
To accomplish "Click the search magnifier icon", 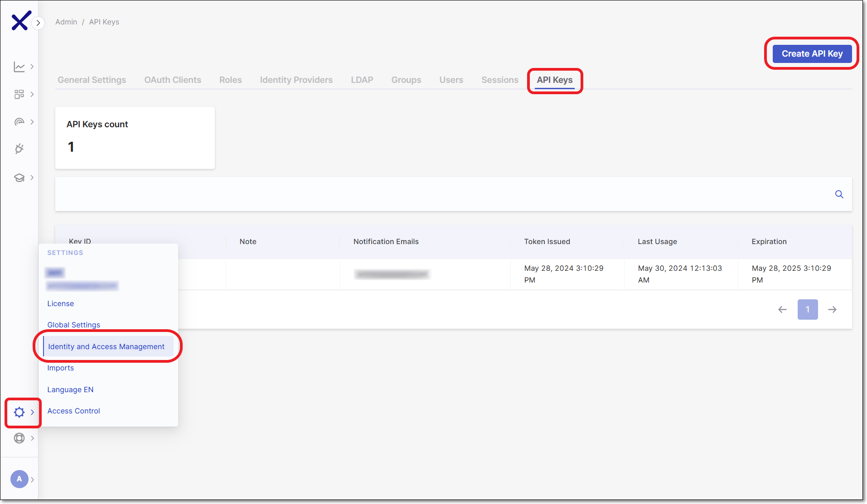I will point(839,194).
